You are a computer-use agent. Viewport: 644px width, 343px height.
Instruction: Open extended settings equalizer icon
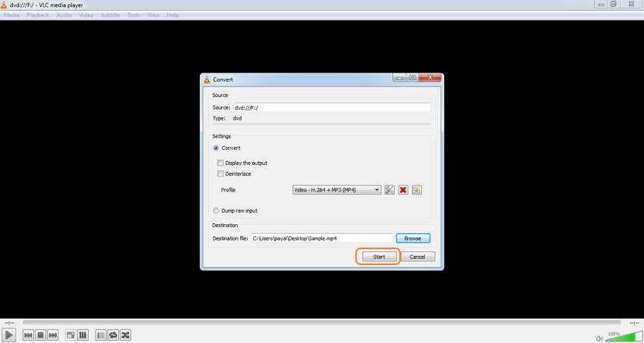click(x=83, y=335)
